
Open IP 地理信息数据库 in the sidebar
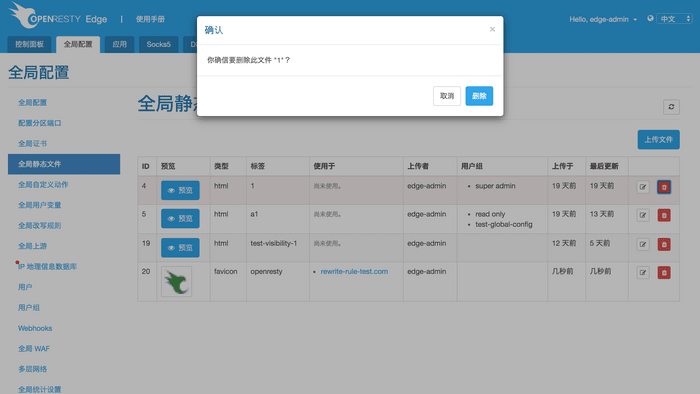point(47,267)
